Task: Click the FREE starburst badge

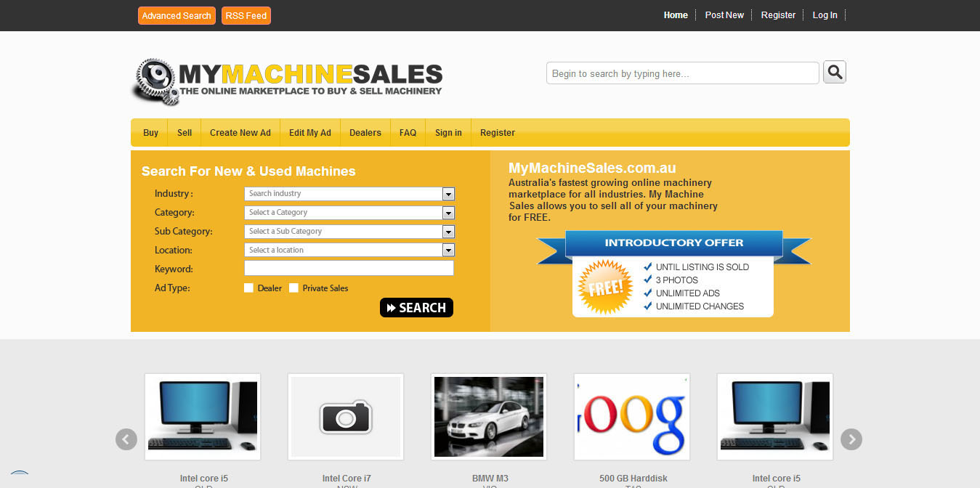Action: 604,288
